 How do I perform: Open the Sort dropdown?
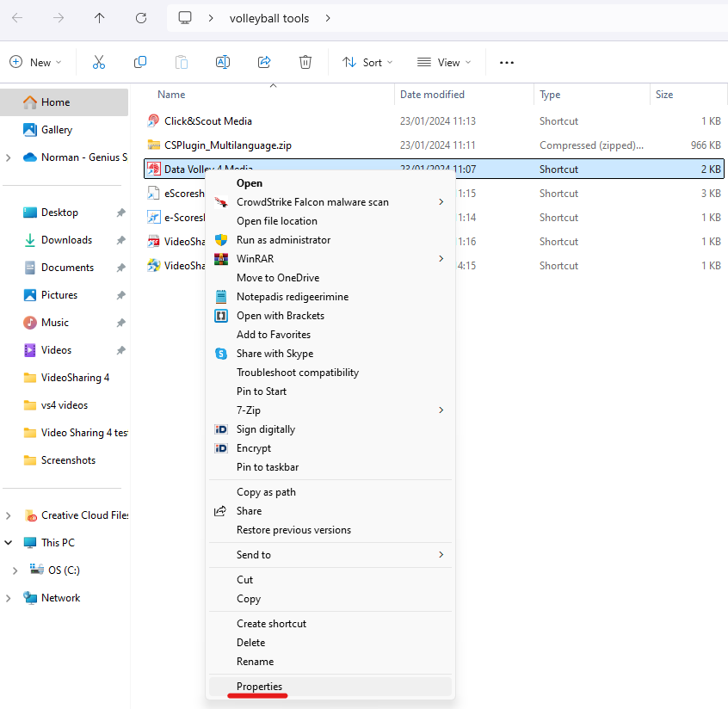click(x=367, y=62)
